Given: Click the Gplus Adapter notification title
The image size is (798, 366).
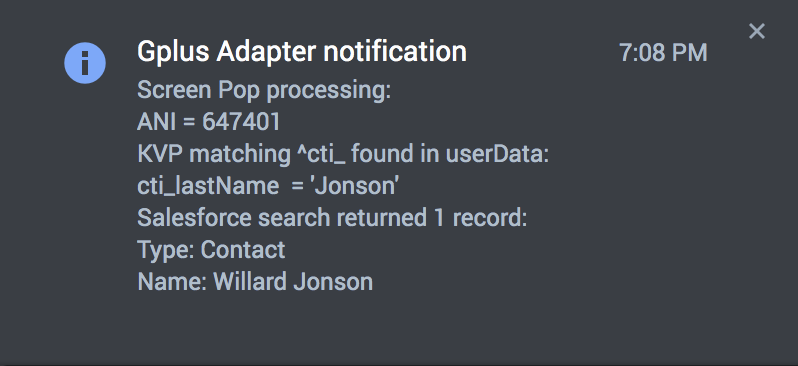Looking at the screenshot, I should click(302, 52).
